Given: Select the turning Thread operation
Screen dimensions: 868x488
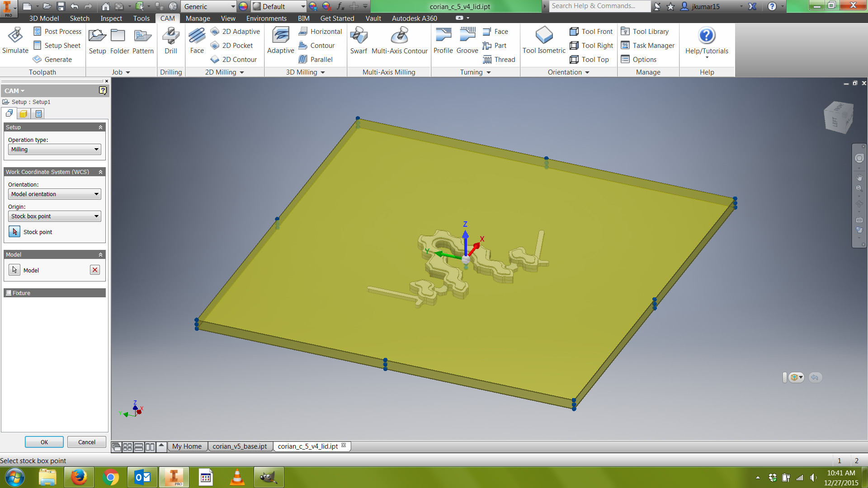Looking at the screenshot, I should pyautogui.click(x=499, y=60).
